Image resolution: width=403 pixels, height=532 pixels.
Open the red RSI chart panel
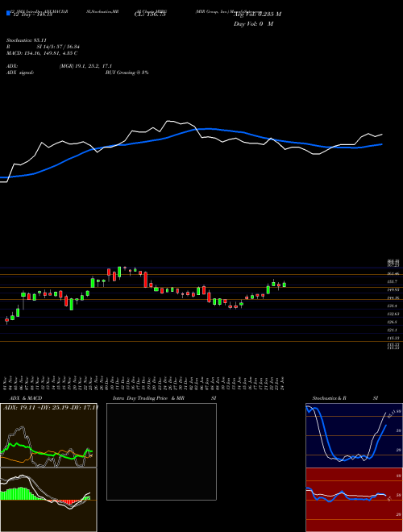click(x=354, y=500)
